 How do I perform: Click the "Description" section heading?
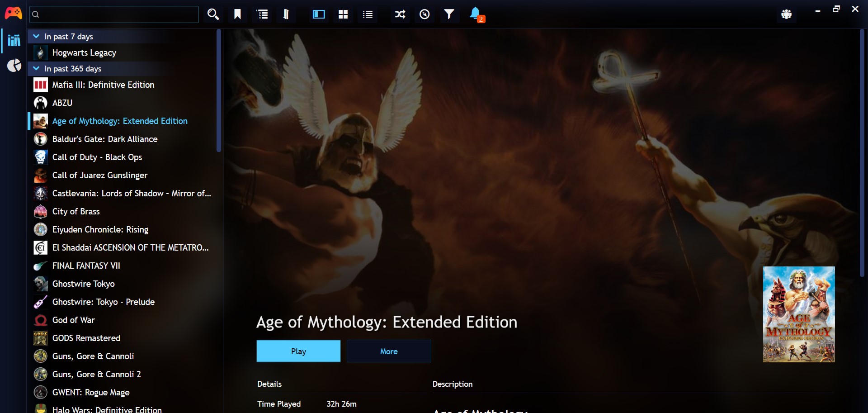(x=453, y=384)
